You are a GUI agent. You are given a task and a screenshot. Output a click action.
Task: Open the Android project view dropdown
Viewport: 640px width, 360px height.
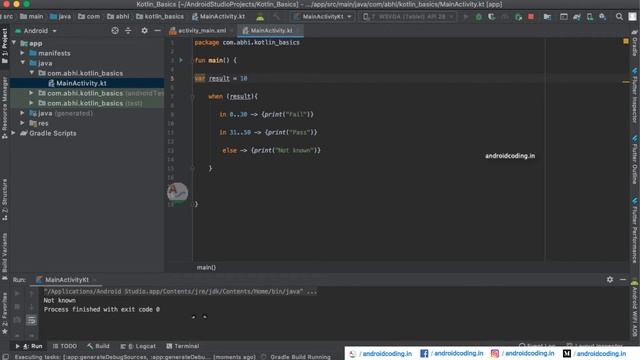click(36, 31)
